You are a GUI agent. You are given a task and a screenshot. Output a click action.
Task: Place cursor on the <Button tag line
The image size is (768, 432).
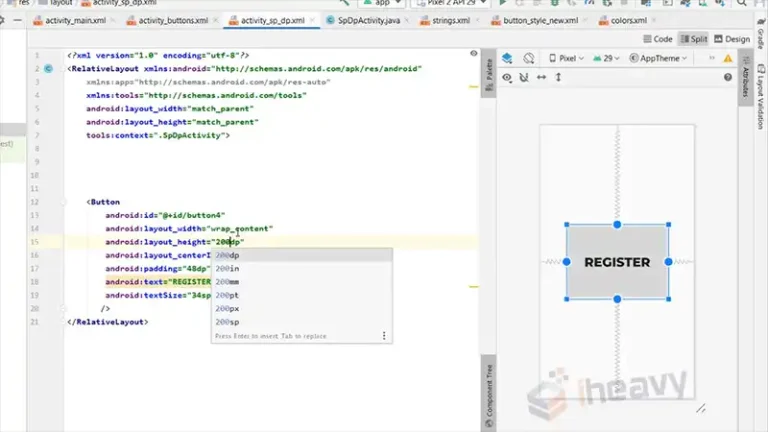103,202
